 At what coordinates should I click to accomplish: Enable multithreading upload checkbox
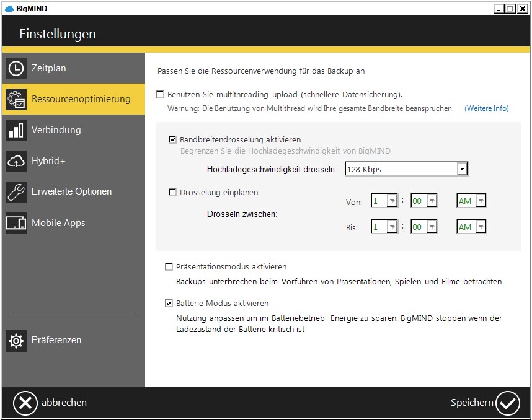(x=160, y=94)
